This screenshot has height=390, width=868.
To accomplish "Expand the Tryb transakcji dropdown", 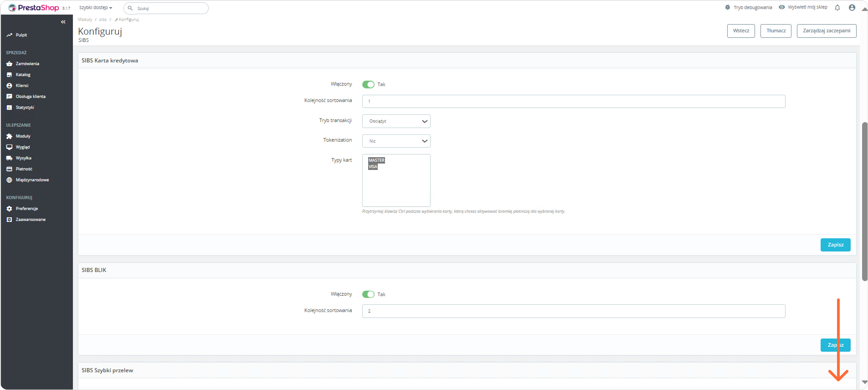I will [396, 121].
